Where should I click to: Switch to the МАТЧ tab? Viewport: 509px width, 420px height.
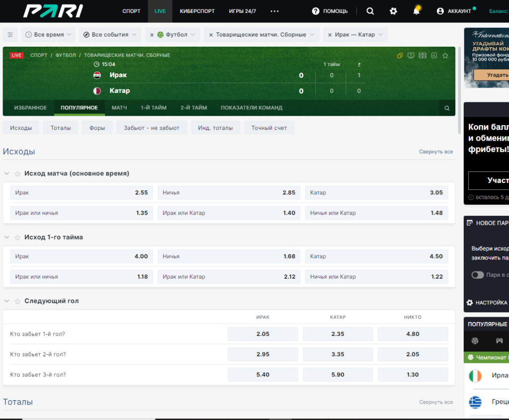(119, 108)
